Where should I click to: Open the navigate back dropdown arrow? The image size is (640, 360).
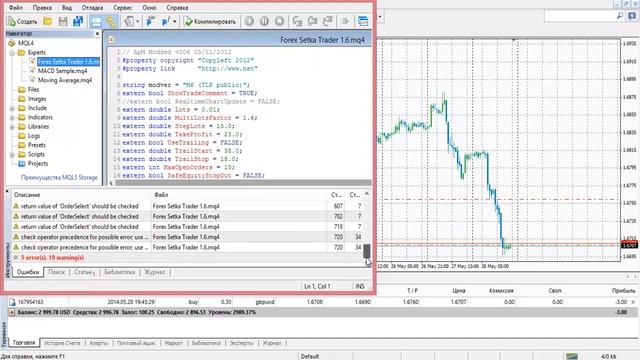pyautogui.click(x=138, y=22)
